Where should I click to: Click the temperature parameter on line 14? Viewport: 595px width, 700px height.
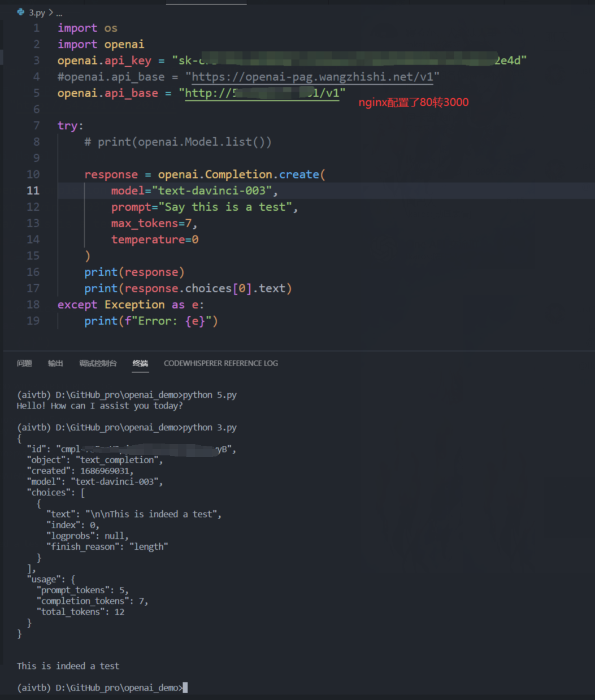click(148, 239)
